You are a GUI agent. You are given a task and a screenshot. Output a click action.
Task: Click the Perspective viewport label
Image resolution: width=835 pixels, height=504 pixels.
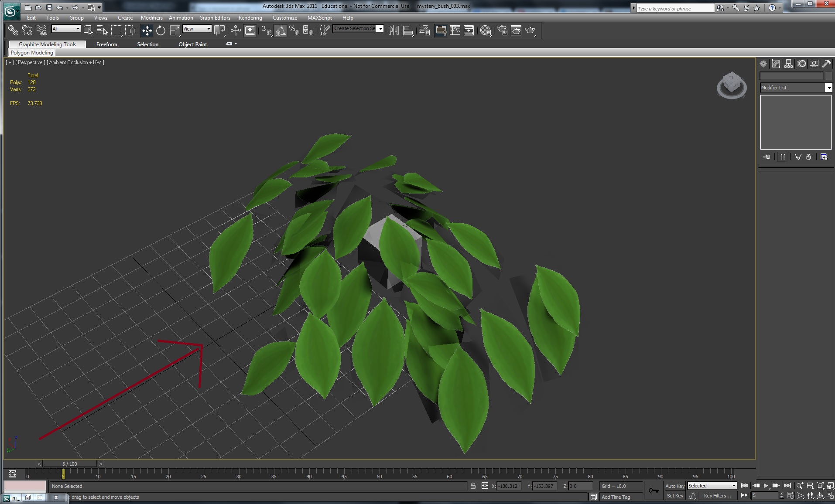coord(31,62)
